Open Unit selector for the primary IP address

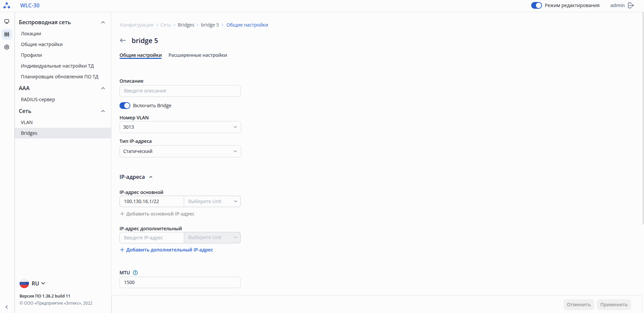(x=212, y=201)
